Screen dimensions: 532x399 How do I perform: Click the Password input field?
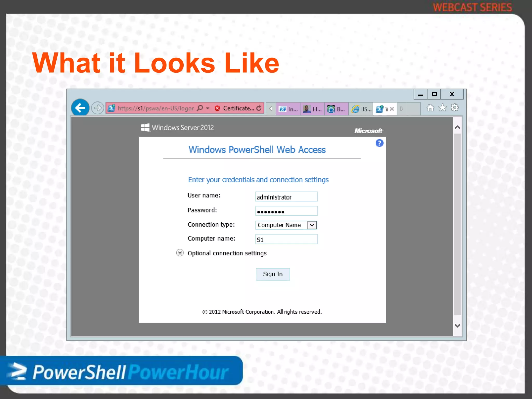pos(286,211)
